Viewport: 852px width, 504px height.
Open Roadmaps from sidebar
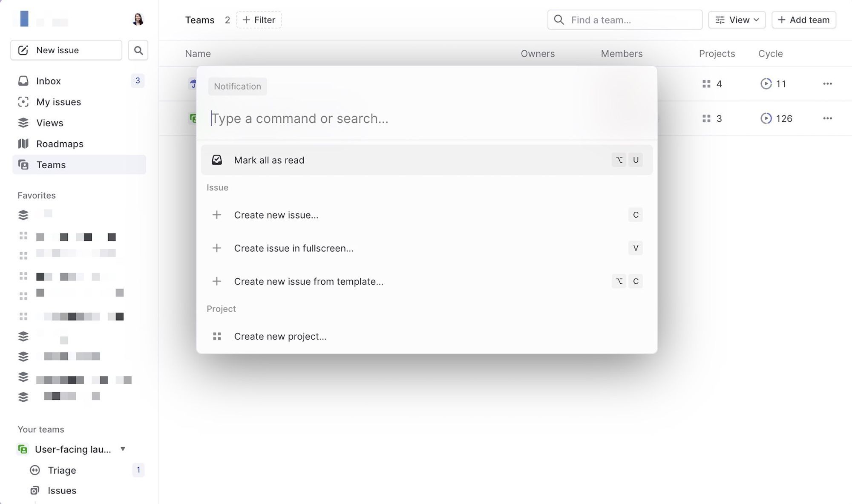tap(60, 144)
